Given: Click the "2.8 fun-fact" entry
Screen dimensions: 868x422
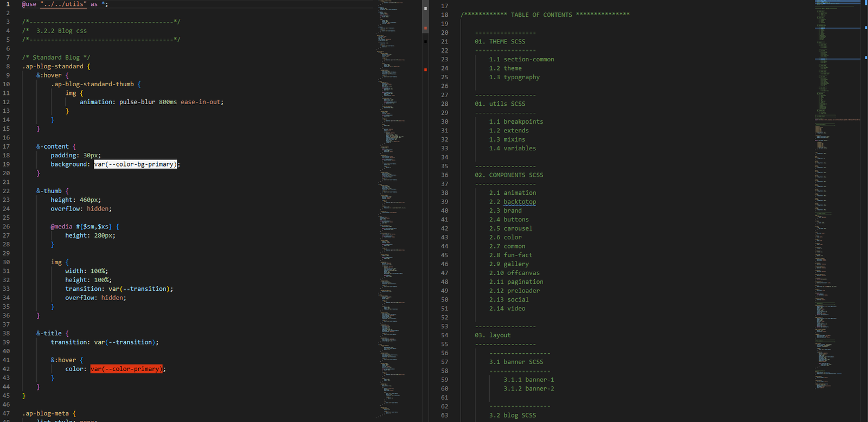Looking at the screenshot, I should point(511,255).
